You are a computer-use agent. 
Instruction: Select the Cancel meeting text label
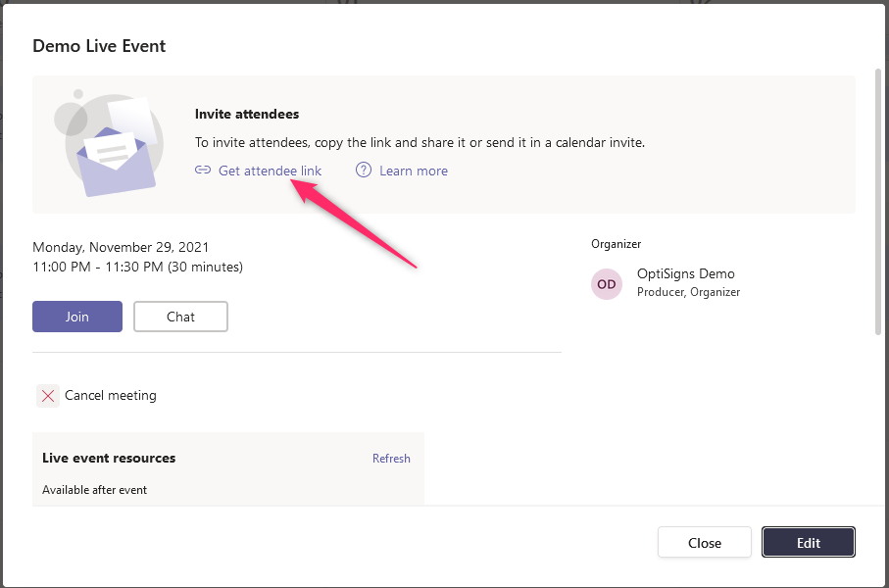[110, 396]
